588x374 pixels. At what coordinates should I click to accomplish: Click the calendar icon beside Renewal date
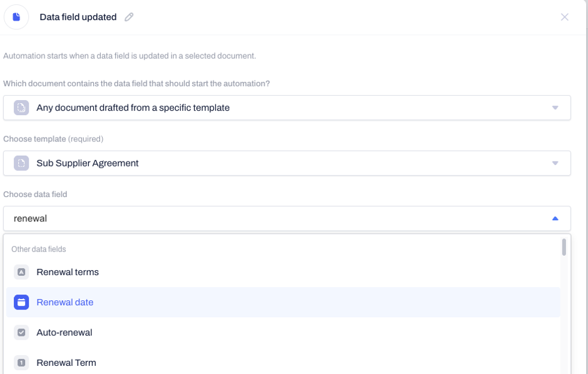point(21,303)
